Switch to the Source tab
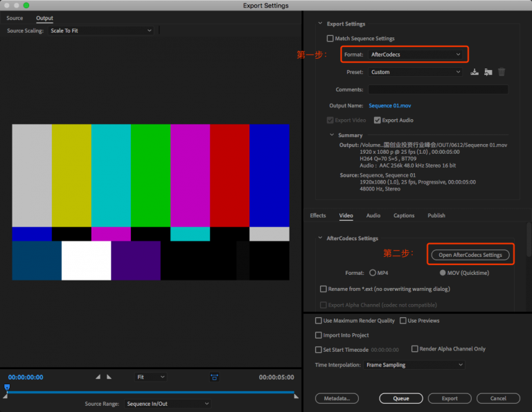Image resolution: width=532 pixels, height=412 pixels. click(15, 18)
